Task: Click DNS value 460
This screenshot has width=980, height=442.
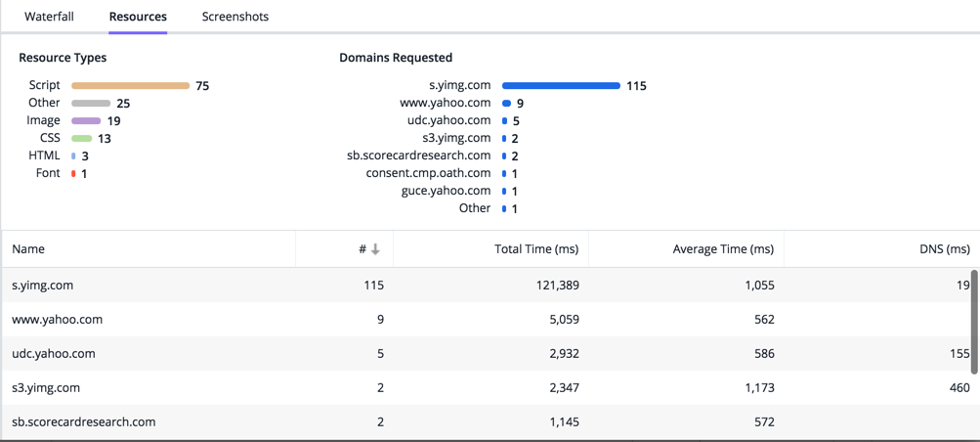Action: tap(959, 387)
